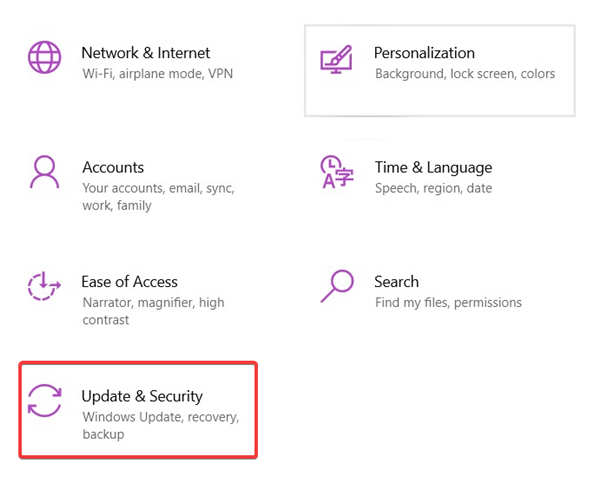Click the Update & Security sync arrows icon

click(x=45, y=401)
